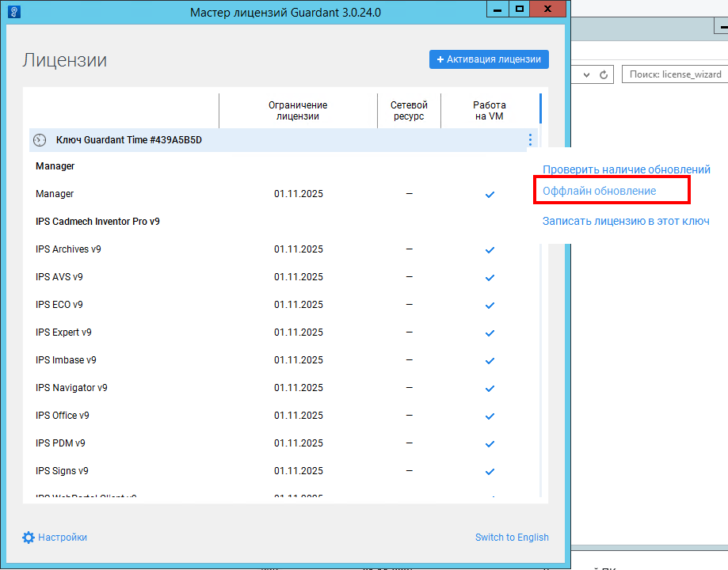
Task: Maximize the Guardant license wizard window
Action: point(520,9)
